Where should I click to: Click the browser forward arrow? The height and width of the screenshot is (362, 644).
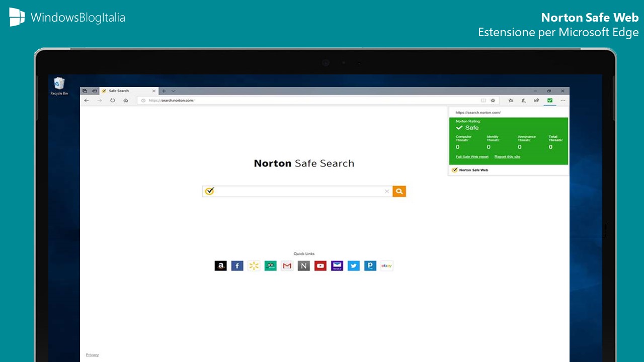(x=100, y=101)
